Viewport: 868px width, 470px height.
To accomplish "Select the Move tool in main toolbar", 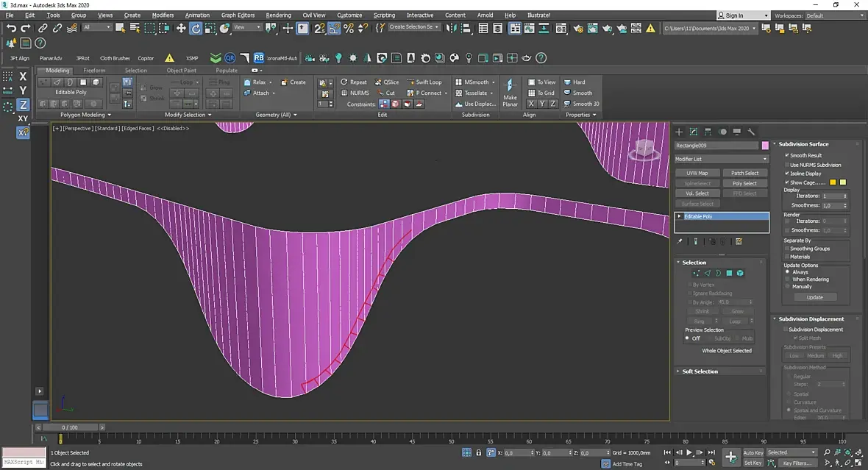I will point(181,28).
